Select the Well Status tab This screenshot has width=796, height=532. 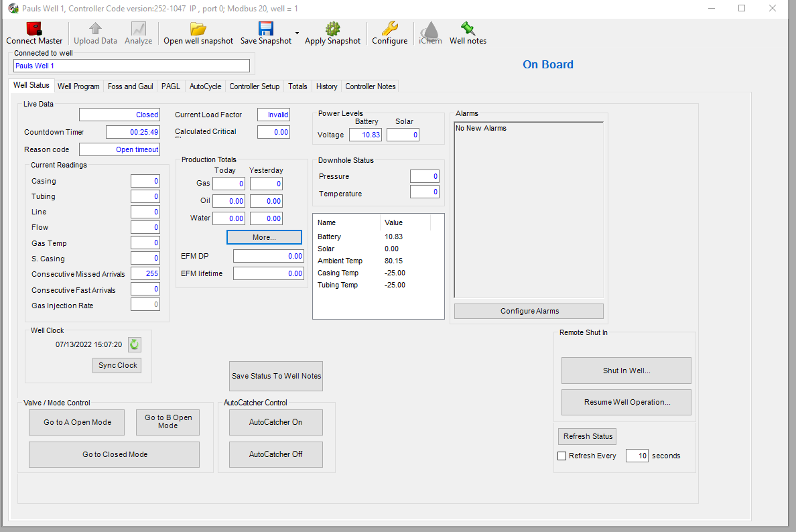[31, 85]
